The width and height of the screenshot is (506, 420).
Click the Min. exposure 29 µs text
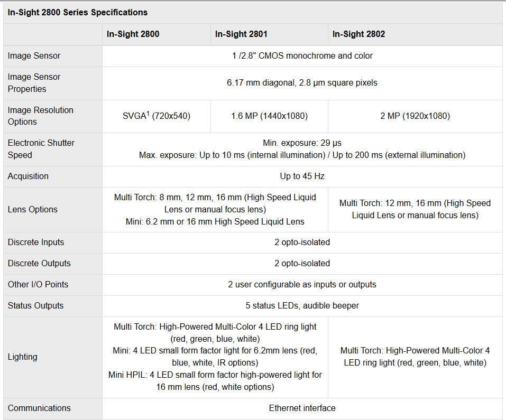point(302,143)
